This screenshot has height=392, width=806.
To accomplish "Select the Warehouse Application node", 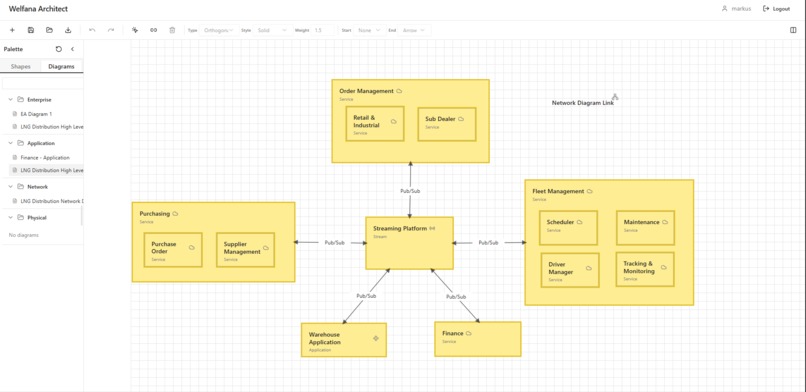I will coord(344,340).
